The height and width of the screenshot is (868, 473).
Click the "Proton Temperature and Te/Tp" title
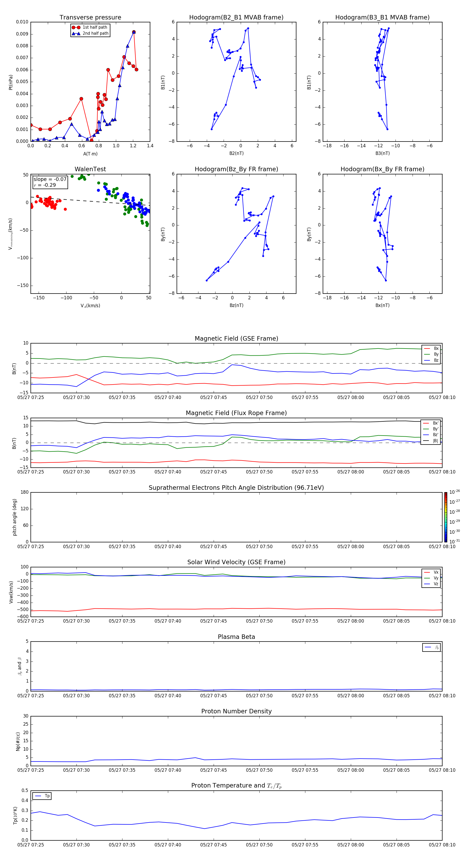[236, 786]
